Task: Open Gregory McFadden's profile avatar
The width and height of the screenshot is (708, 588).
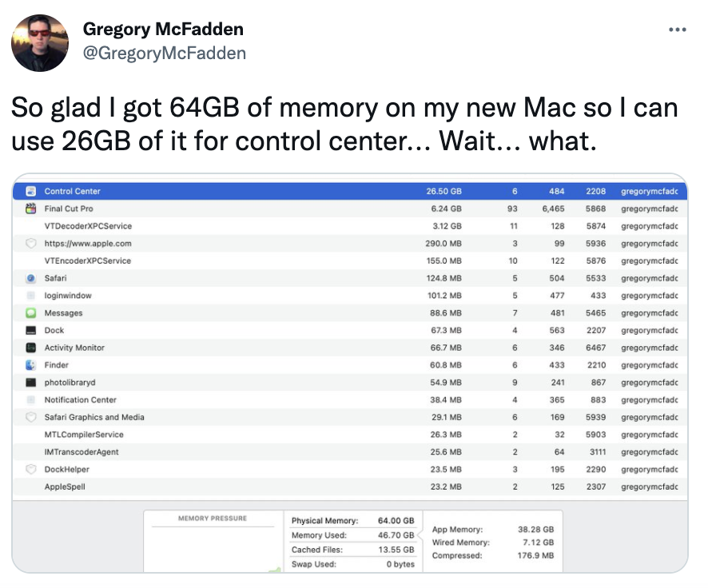Action: 40,42
